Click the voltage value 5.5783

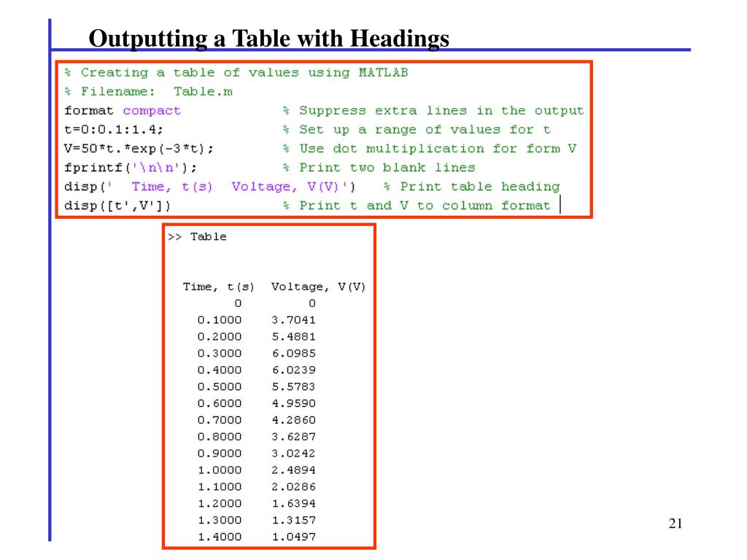click(293, 386)
